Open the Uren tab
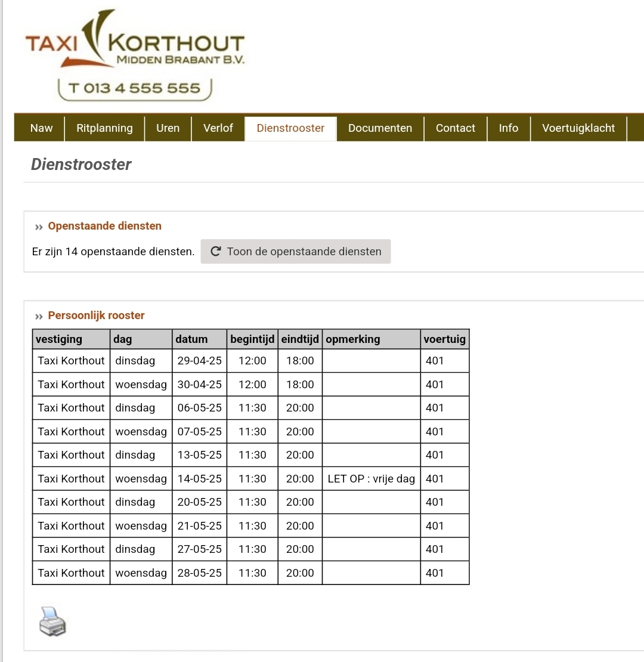 tap(168, 128)
